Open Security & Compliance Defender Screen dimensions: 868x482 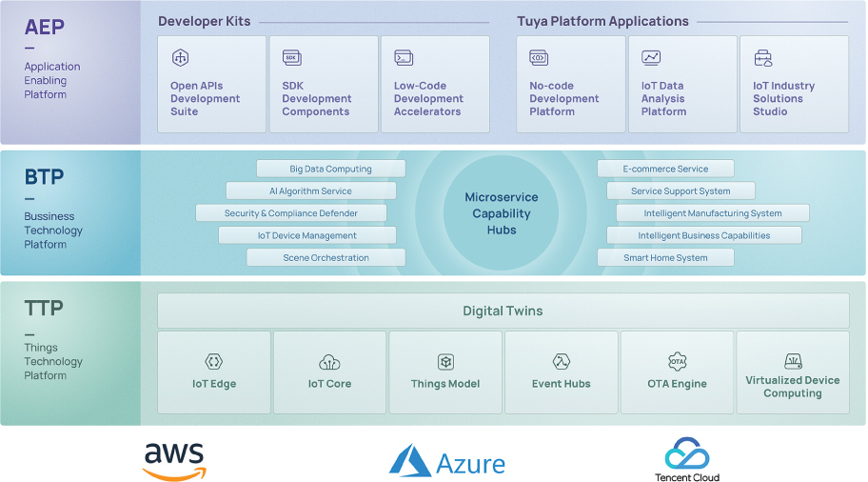(x=290, y=213)
